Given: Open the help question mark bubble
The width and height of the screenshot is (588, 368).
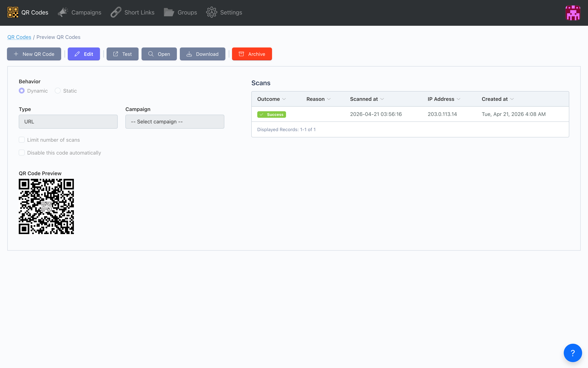Looking at the screenshot, I should click(x=573, y=353).
